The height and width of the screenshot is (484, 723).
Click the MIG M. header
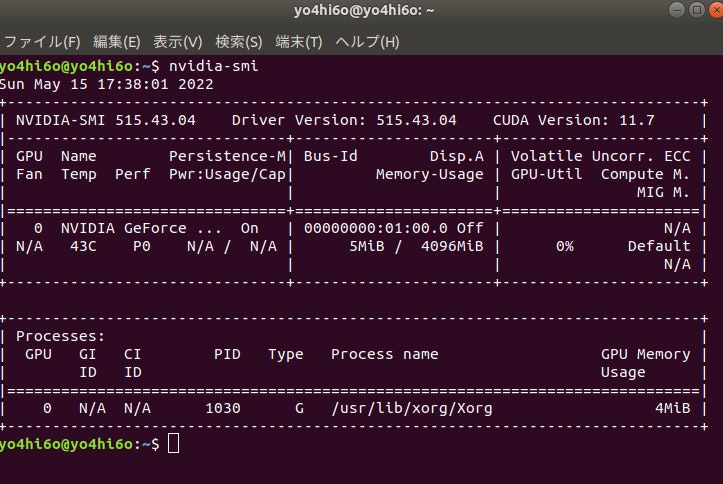pyautogui.click(x=664, y=192)
